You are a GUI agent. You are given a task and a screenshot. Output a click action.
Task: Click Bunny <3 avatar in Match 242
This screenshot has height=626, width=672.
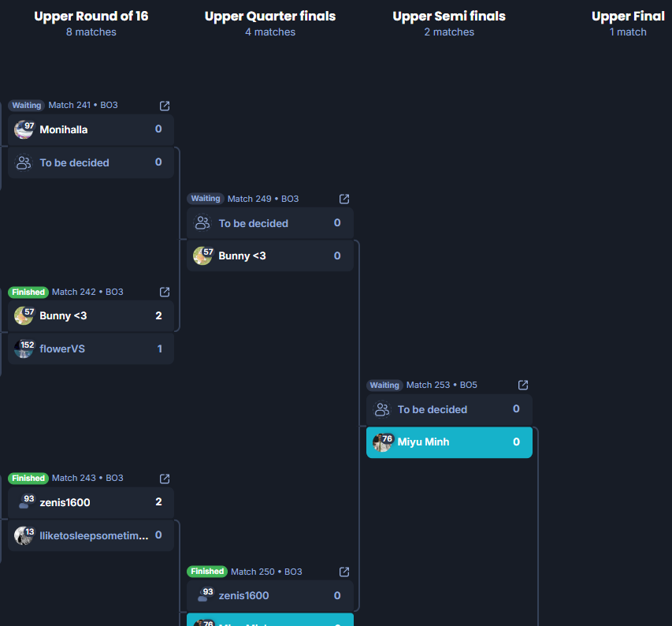[24, 316]
